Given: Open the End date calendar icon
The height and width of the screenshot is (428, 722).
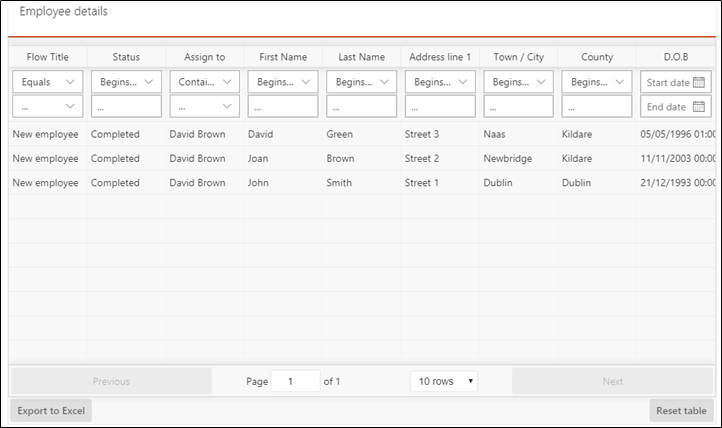Looking at the screenshot, I should tap(699, 106).
